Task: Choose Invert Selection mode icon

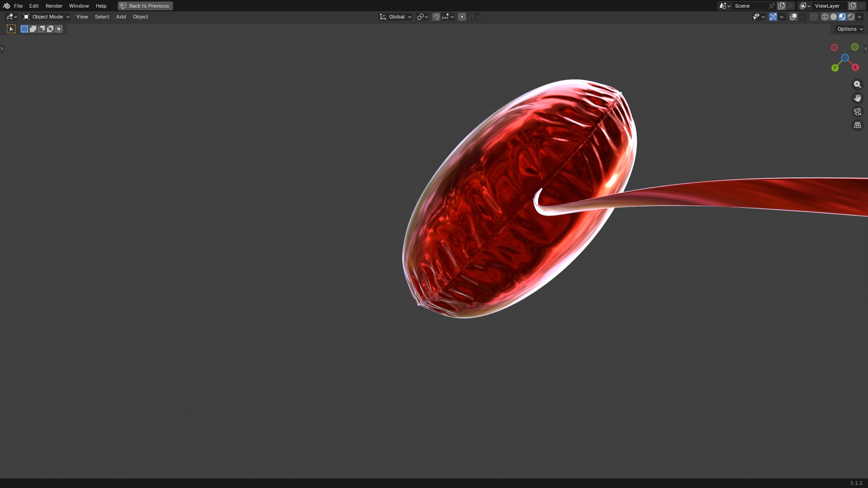Action: tap(50, 29)
